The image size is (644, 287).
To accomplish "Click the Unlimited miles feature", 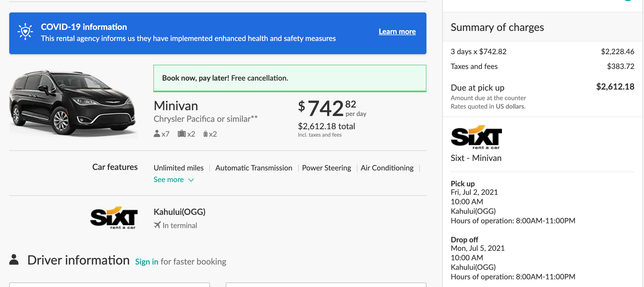I will [x=178, y=168].
